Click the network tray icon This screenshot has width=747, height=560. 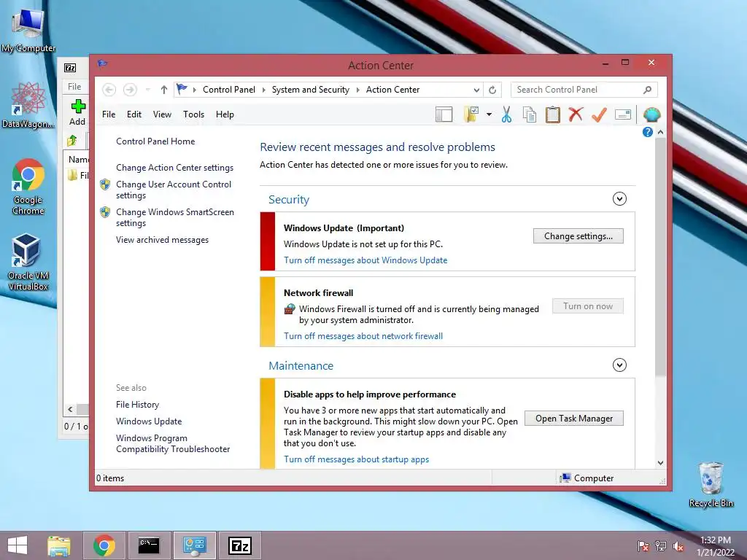click(x=661, y=546)
